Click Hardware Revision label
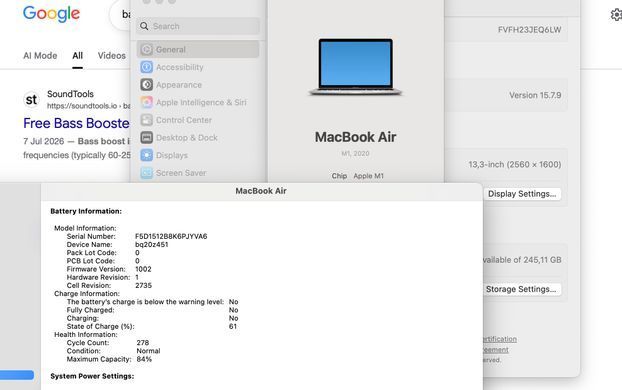 [x=98, y=277]
